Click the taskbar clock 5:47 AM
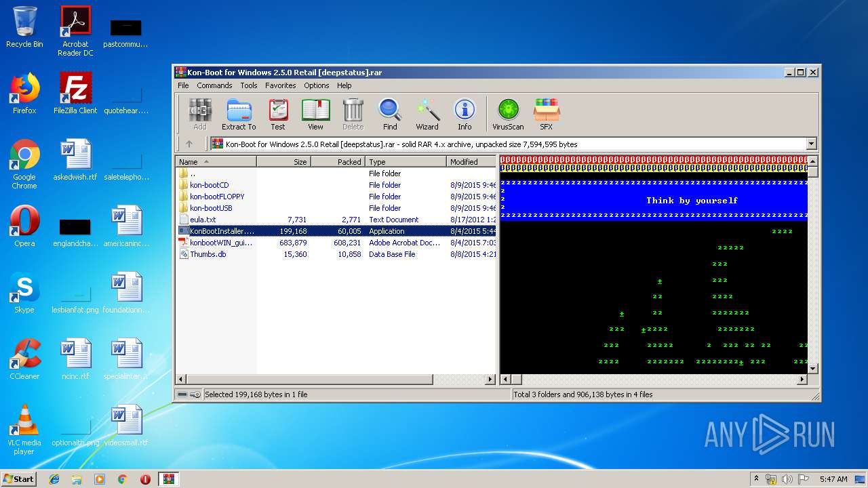This screenshot has width=868, height=488. coord(833,479)
